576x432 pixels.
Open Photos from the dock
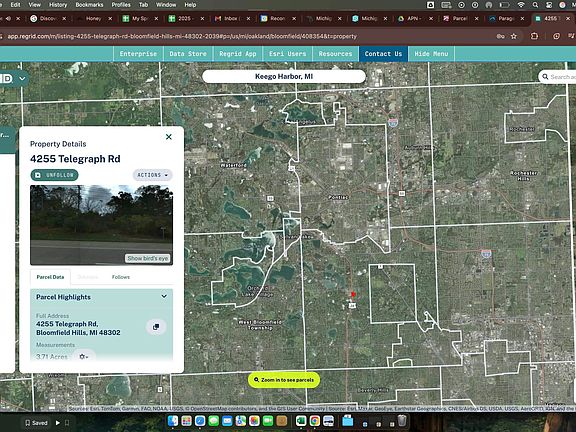pos(254,421)
